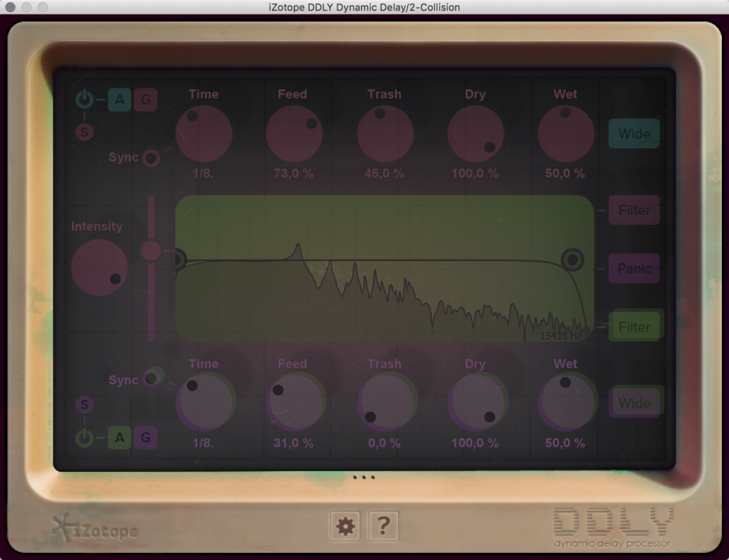
Task: Click the question mark help icon
Action: point(384,527)
